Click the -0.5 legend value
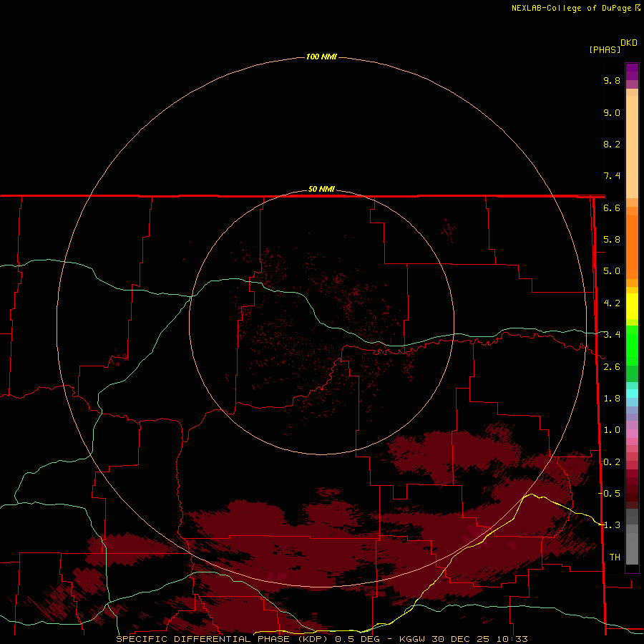The image size is (644, 644). [609, 494]
